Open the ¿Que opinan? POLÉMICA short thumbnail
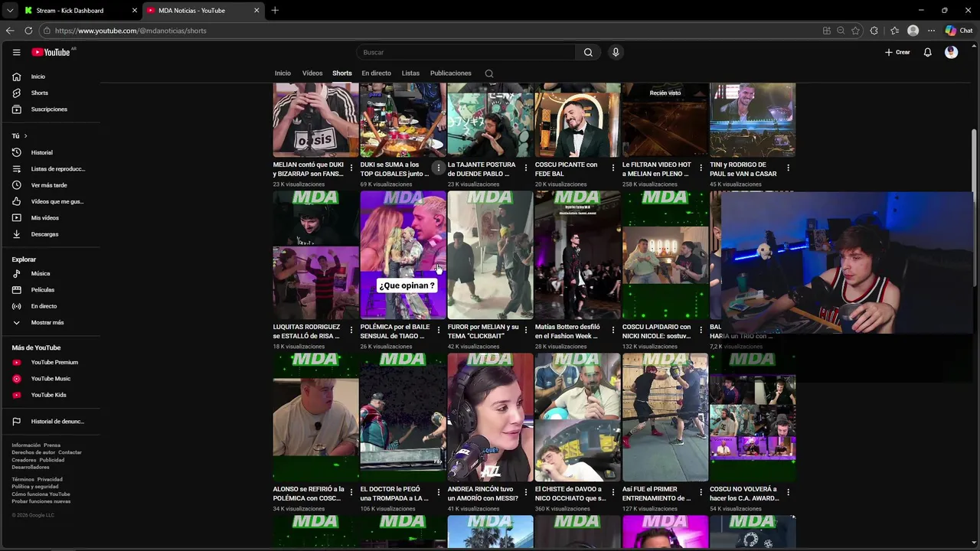The height and width of the screenshot is (551, 980). tap(403, 255)
